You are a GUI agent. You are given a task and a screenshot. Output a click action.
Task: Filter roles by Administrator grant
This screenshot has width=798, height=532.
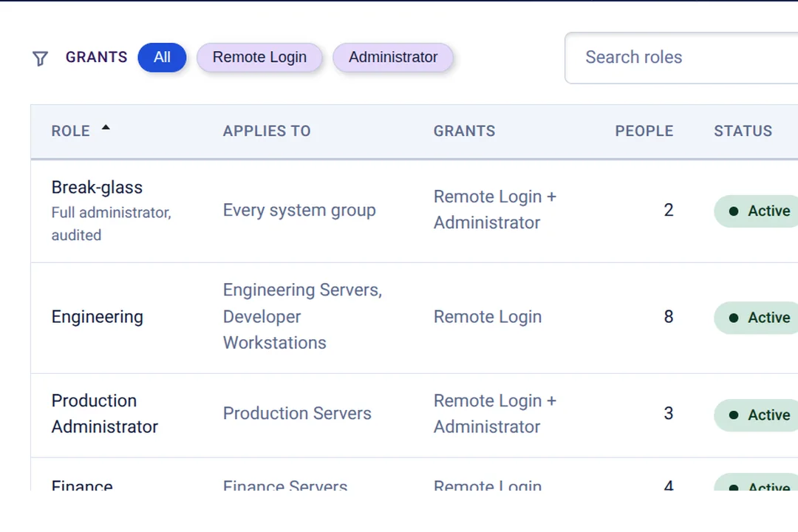tap(393, 57)
